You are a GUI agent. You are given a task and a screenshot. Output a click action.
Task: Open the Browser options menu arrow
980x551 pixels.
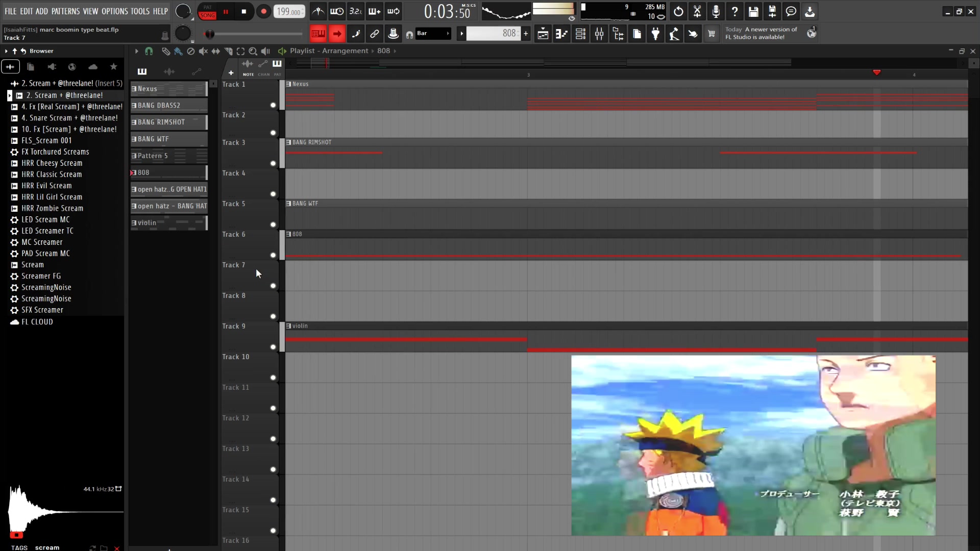(6, 51)
